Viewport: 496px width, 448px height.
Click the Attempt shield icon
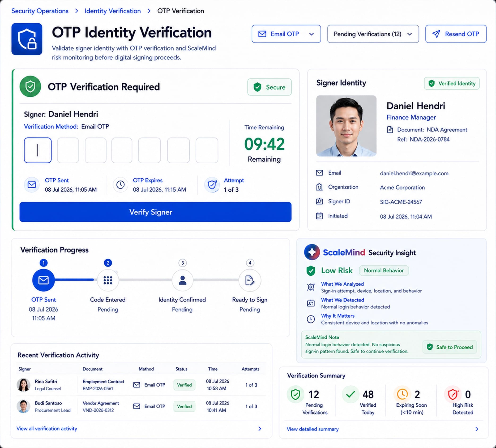tap(212, 185)
